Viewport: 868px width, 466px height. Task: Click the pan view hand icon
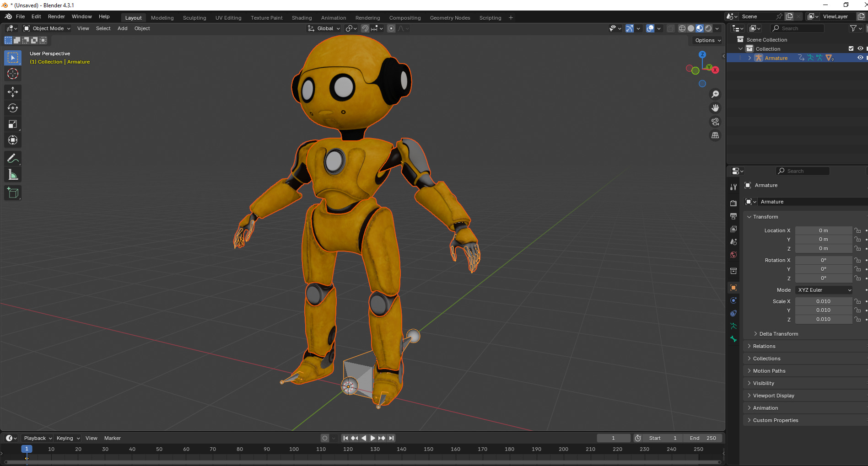coord(715,108)
